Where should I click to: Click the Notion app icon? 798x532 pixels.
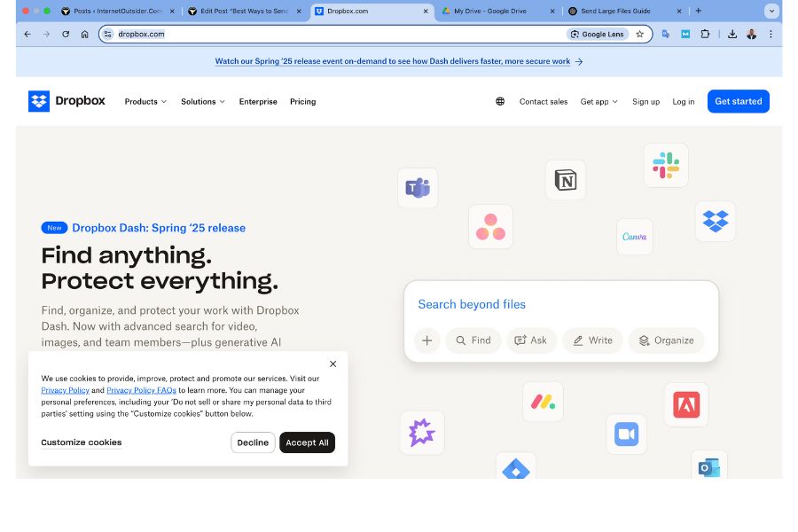point(566,180)
